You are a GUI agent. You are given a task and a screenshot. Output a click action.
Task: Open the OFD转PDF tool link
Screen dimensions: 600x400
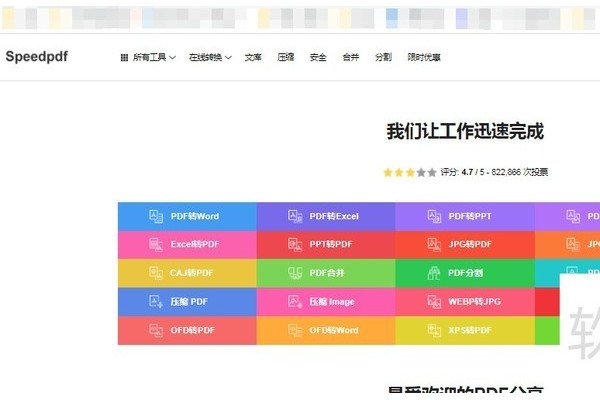pyautogui.click(x=187, y=330)
